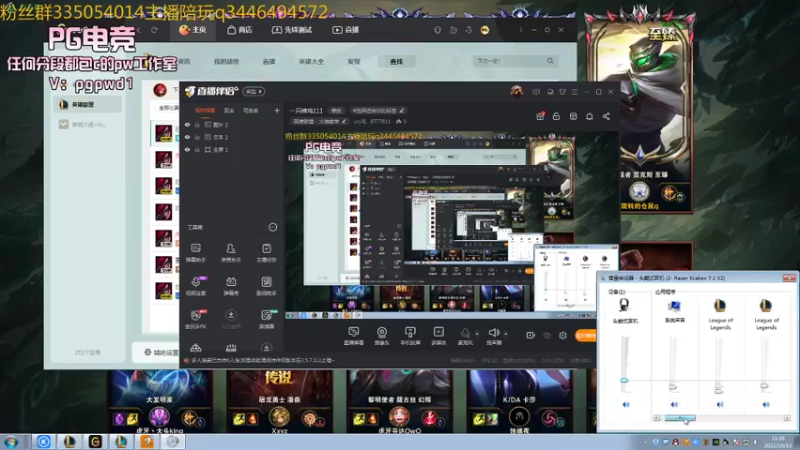
Task: Expand speaker options arrow
Action: coord(506,334)
